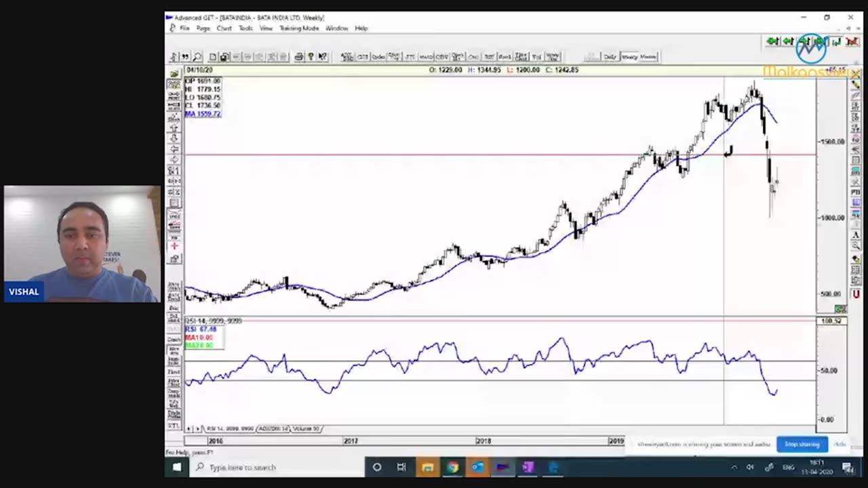Open the View menu
Screen dimensions: 868x488
(266, 28)
